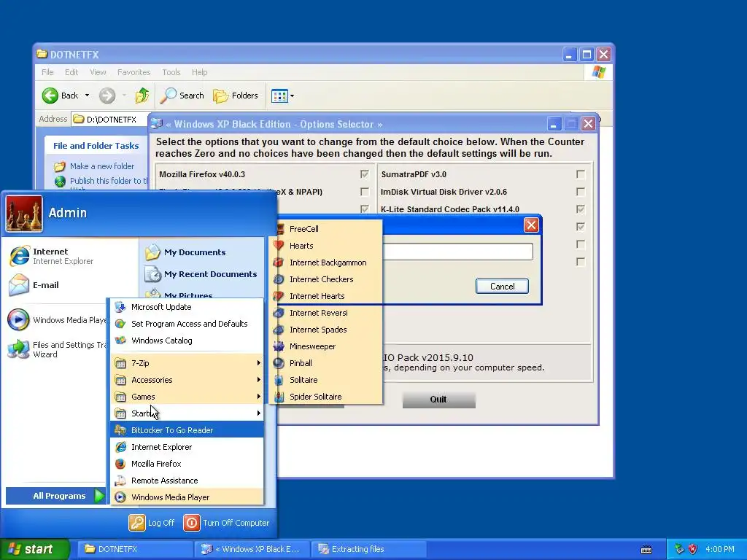Expand the Startup submenu
This screenshot has width=747, height=560.
[x=187, y=413]
